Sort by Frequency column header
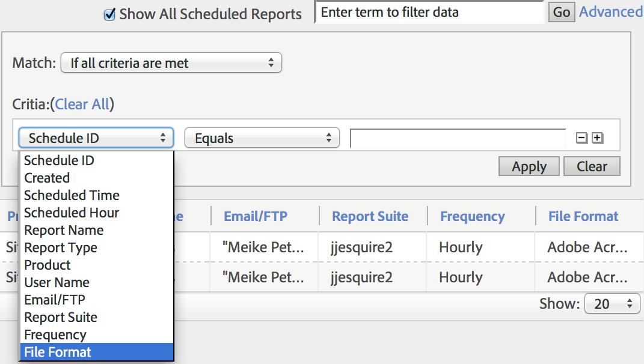 [x=472, y=216]
